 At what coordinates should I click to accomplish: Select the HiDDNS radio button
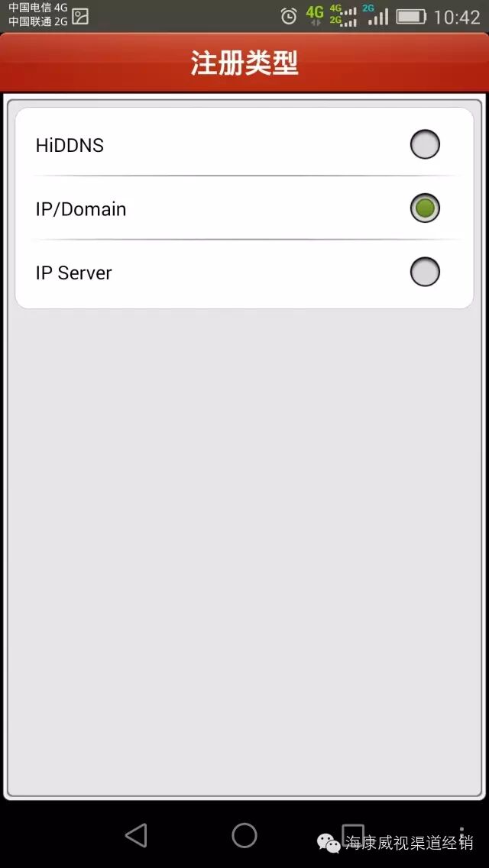(x=425, y=144)
